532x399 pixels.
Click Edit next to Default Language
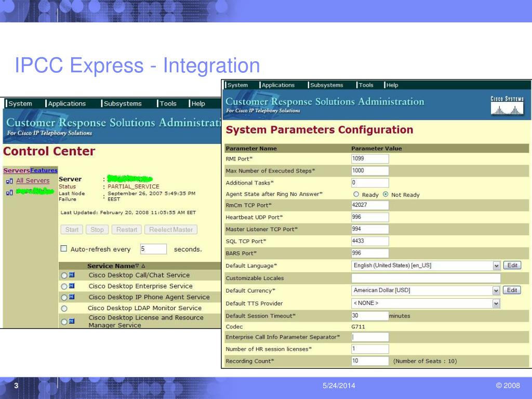512,265
